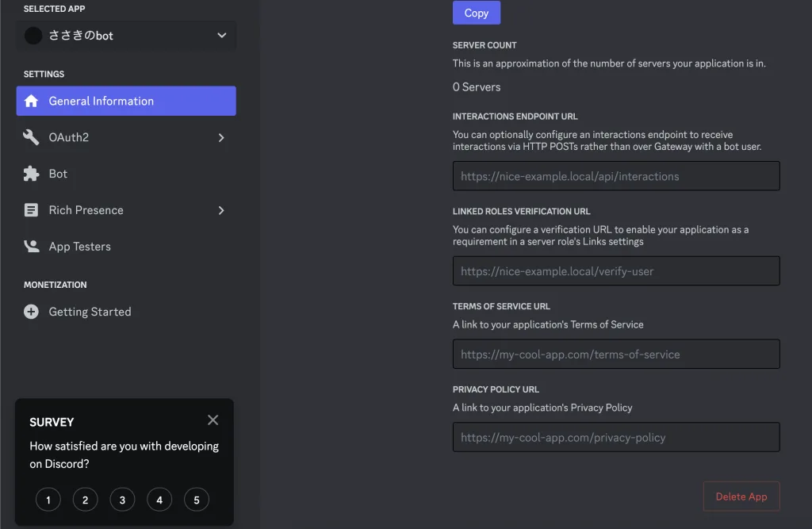
Task: Close the survey popup
Action: point(213,420)
